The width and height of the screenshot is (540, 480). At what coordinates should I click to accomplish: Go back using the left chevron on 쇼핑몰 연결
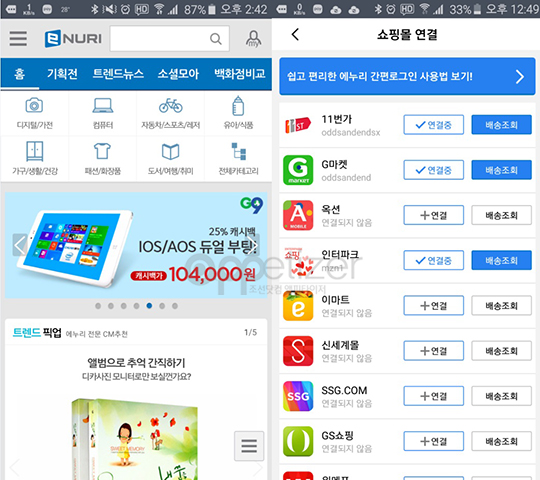[295, 34]
